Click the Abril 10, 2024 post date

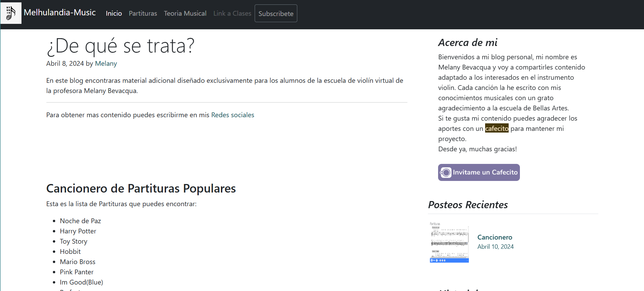495,247
